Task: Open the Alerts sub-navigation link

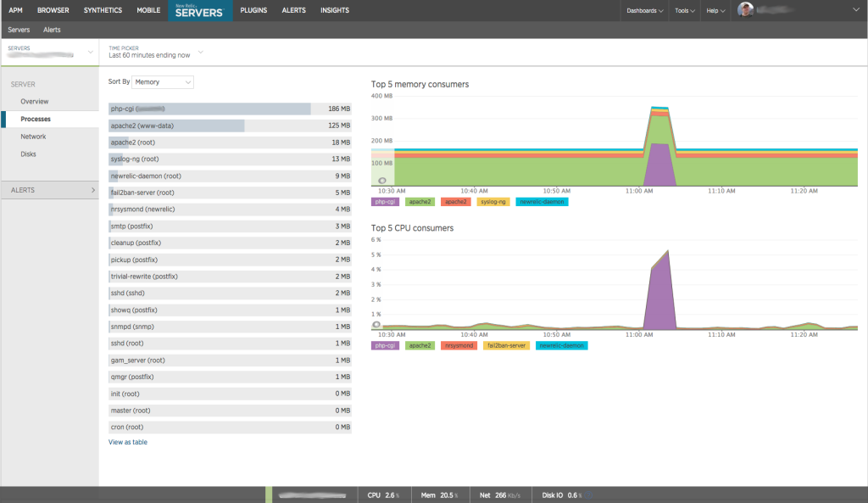Action: [x=52, y=30]
